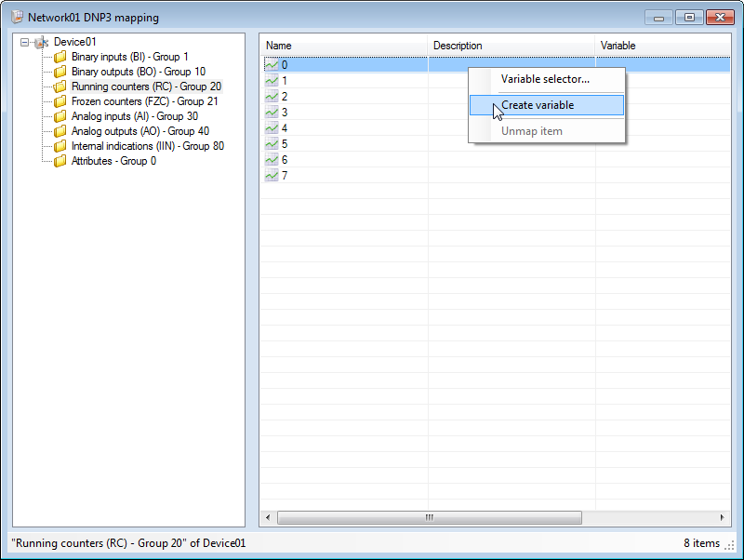Select Analog outputs (AO) - Group 40

point(139,131)
